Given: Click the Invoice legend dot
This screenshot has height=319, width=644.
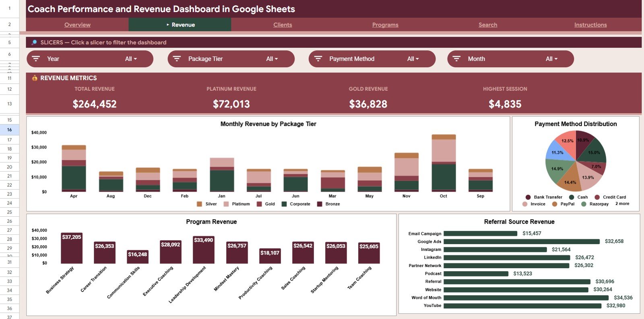Looking at the screenshot, I should pos(525,204).
